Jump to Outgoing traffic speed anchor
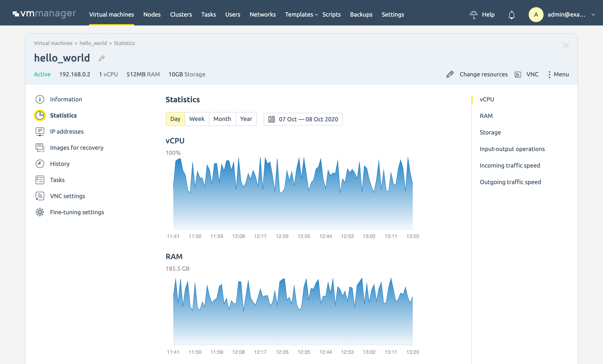This screenshot has height=364, width=603. click(510, 182)
